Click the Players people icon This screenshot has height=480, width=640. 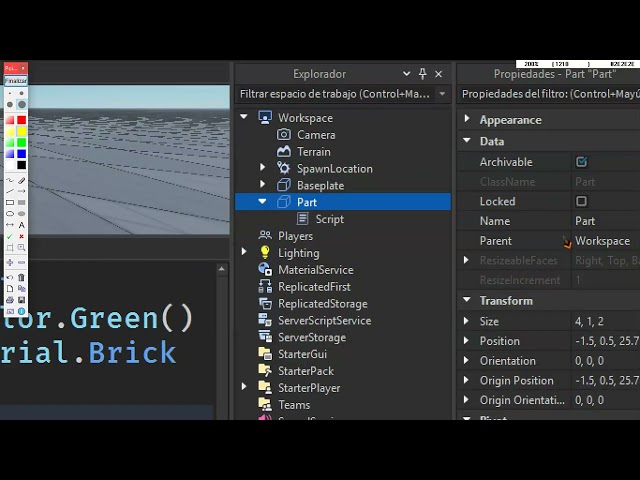pos(265,236)
